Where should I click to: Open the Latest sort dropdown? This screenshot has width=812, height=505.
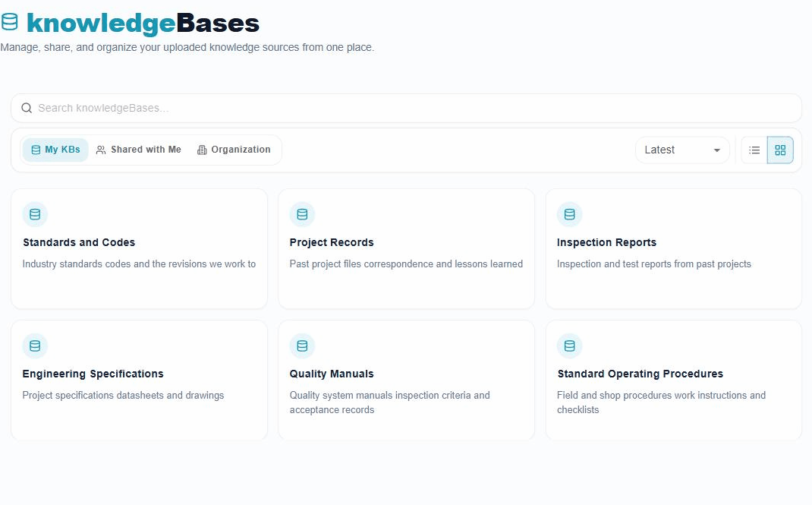682,150
